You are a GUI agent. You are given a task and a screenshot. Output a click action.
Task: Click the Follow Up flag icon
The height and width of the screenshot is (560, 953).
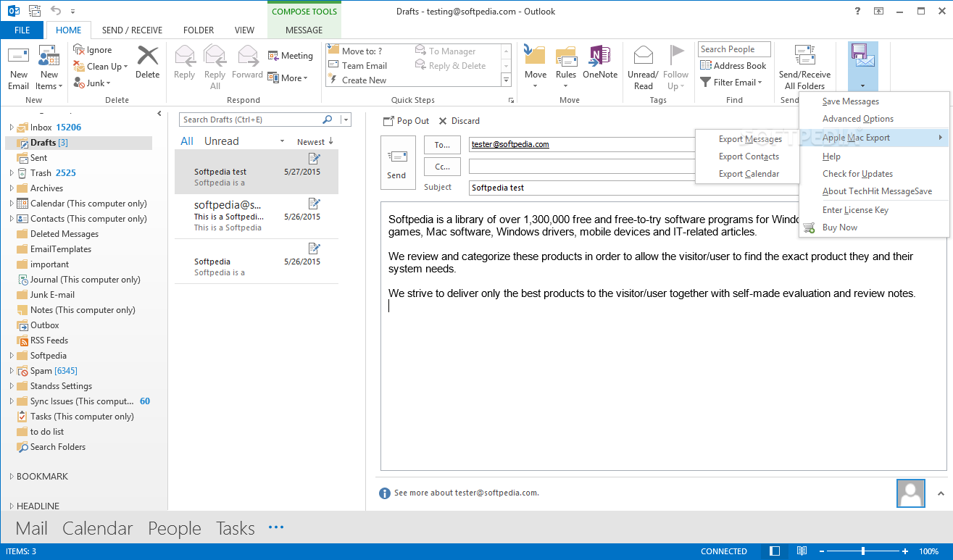pos(676,56)
